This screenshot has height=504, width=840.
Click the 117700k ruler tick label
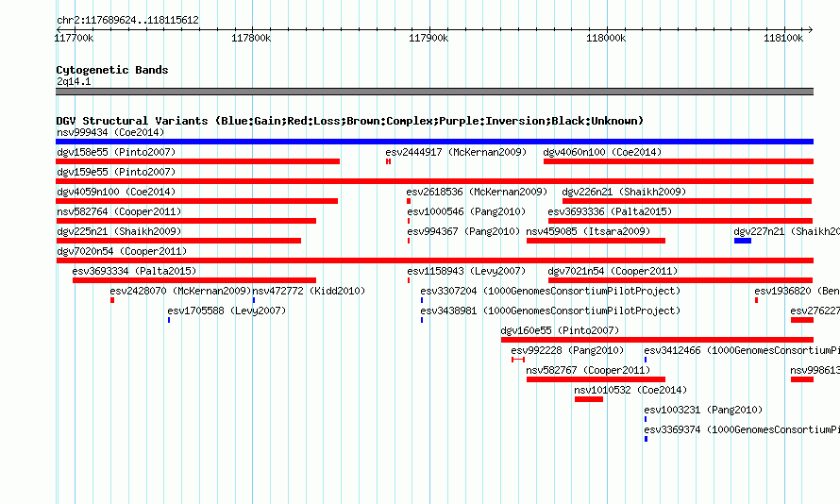tap(74, 38)
